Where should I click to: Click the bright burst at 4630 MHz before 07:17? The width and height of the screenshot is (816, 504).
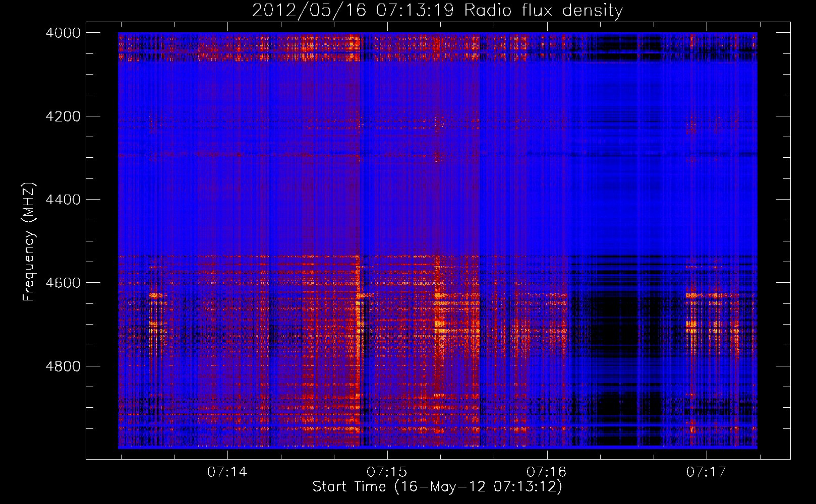[691, 296]
